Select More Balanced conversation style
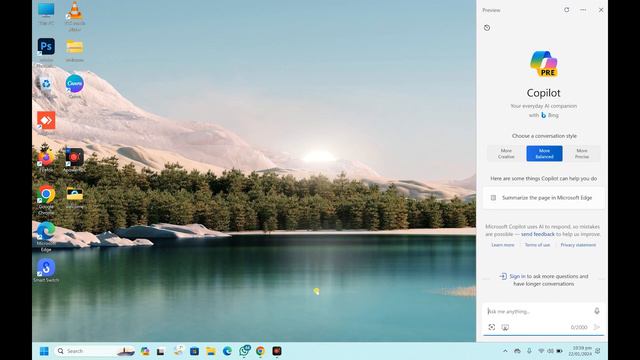 (544, 153)
